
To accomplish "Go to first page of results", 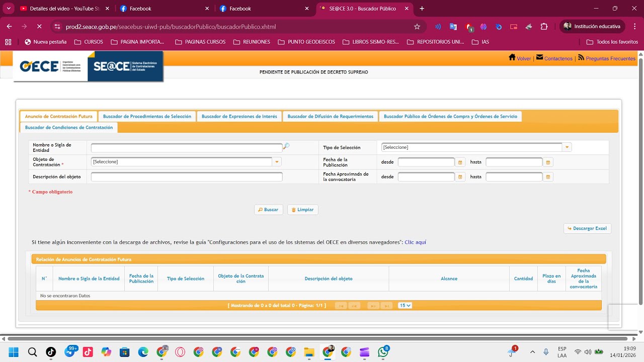I will coord(341,305).
